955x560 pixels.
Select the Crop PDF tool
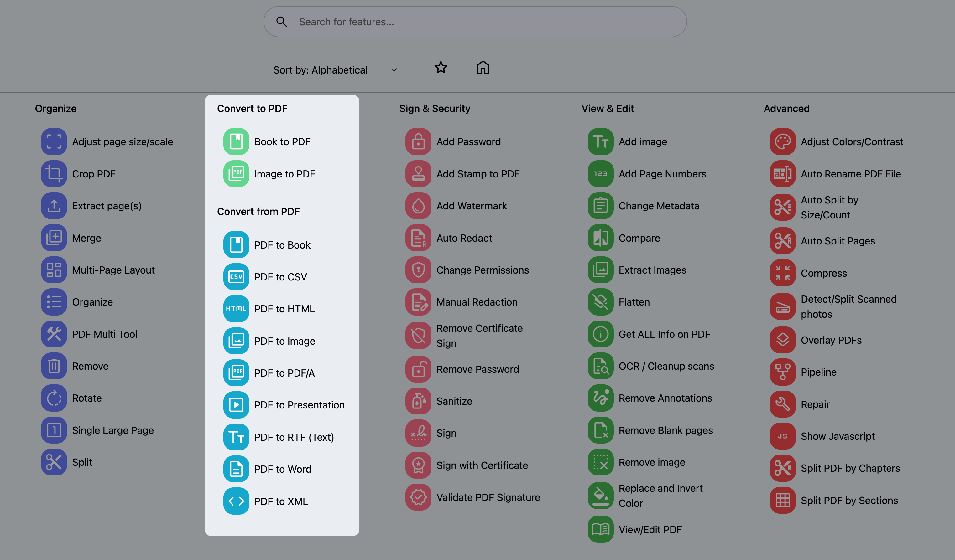coord(94,174)
